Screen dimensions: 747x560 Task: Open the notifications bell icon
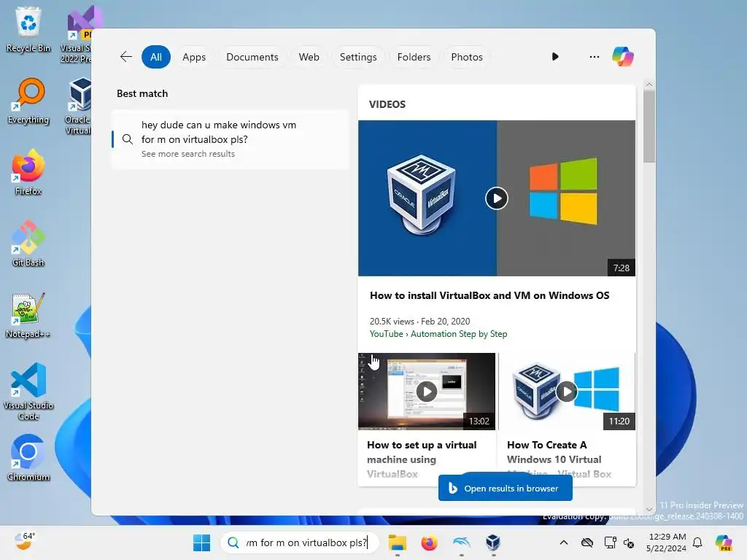697,542
